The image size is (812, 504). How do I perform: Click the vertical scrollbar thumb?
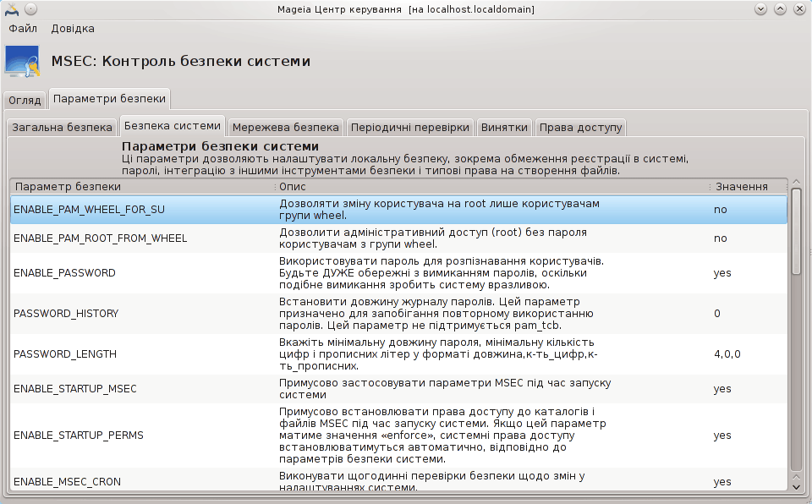point(797,231)
